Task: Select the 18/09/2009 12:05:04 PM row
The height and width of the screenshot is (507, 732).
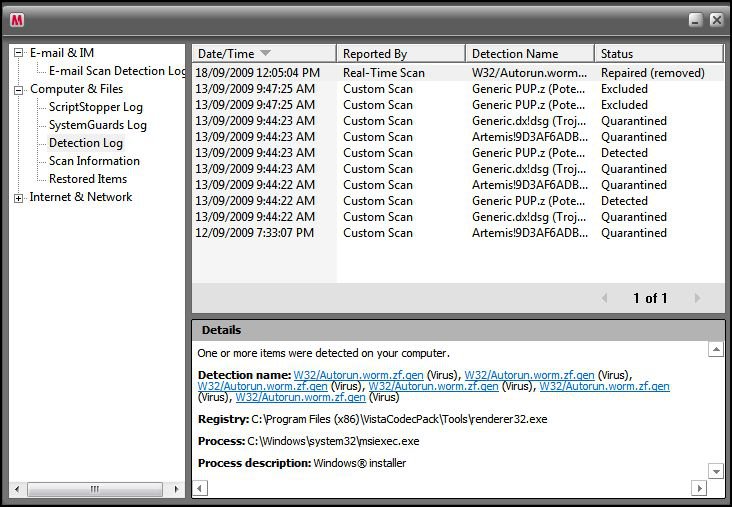Action: pyautogui.click(x=458, y=73)
